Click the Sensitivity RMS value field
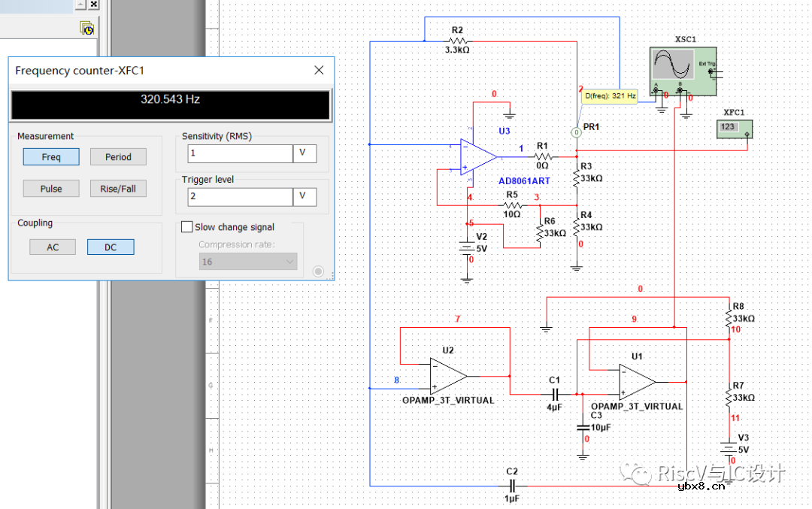Viewport: 812px width, 509px height. (239, 153)
